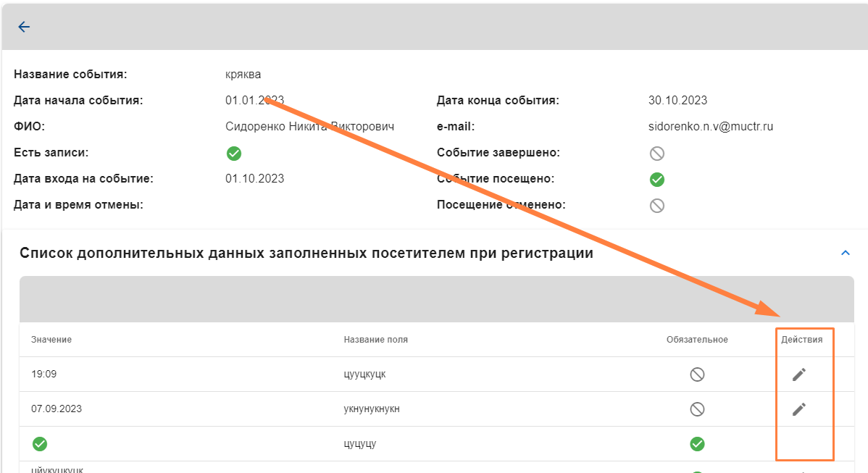Sort by the Значение column header
This screenshot has width=868, height=473.
[51, 340]
